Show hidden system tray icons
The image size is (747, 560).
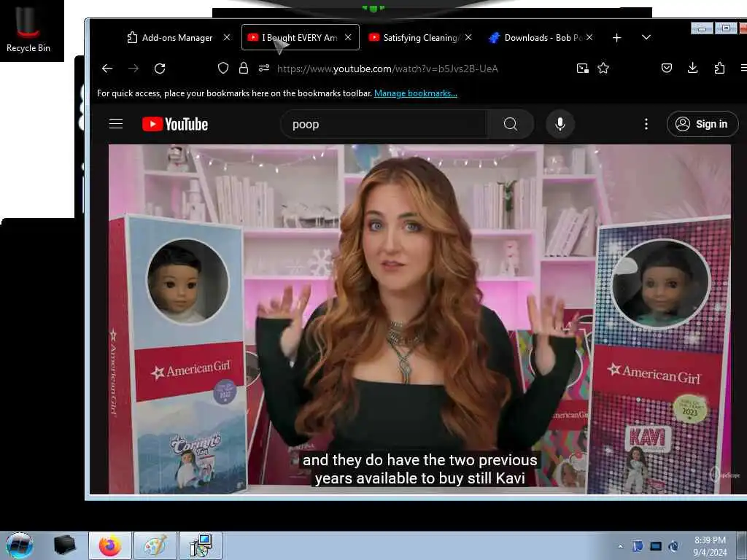click(x=620, y=546)
